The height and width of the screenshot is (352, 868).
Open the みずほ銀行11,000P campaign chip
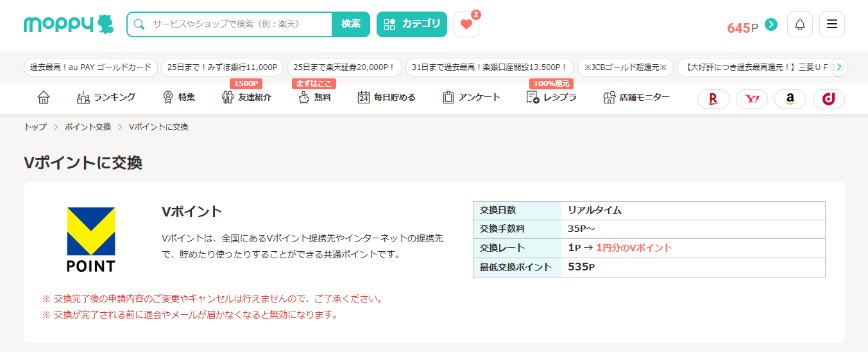coord(222,67)
